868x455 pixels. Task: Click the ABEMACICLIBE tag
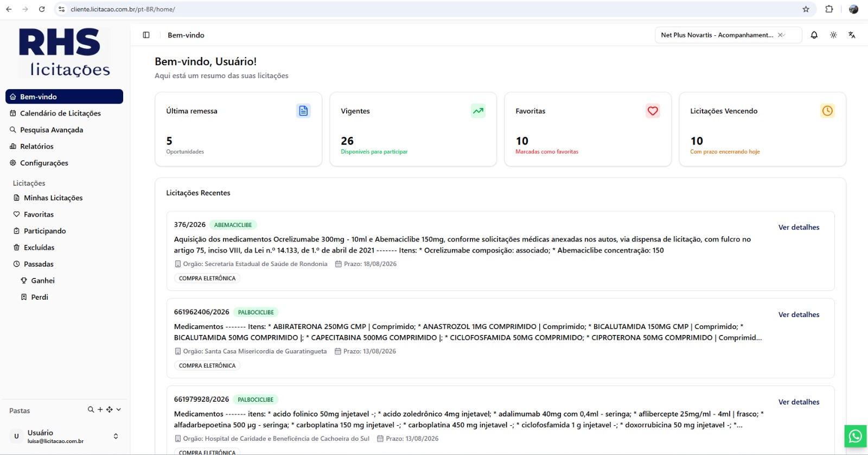click(233, 225)
